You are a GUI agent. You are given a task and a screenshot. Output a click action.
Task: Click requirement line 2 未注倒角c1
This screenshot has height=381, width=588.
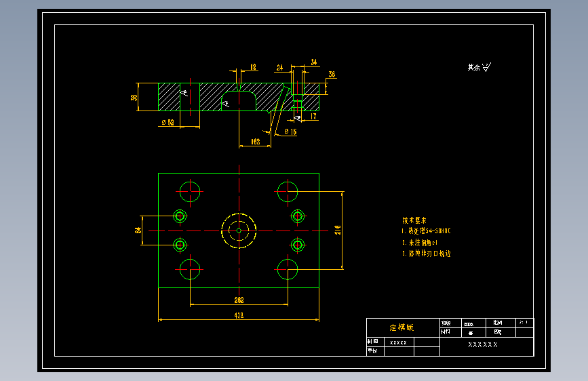420,242
